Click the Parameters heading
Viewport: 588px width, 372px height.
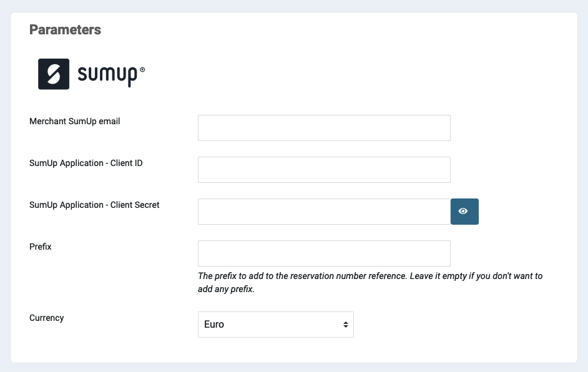[x=65, y=29]
